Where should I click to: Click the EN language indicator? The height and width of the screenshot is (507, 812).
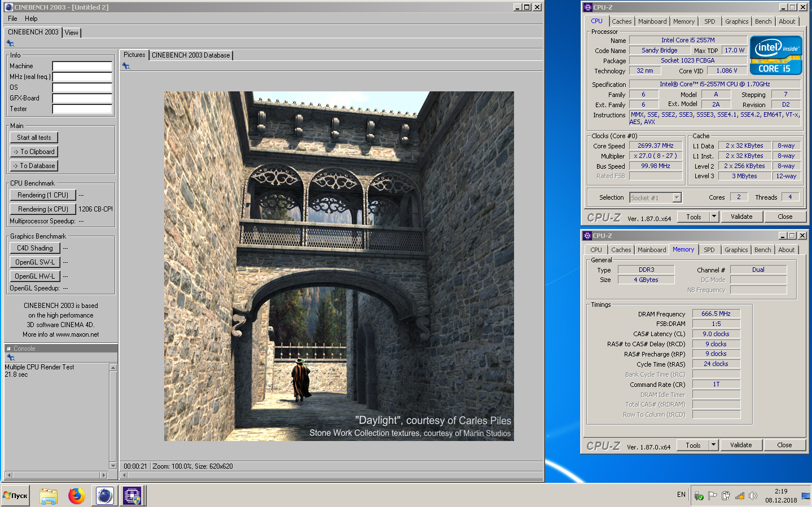pyautogui.click(x=681, y=495)
